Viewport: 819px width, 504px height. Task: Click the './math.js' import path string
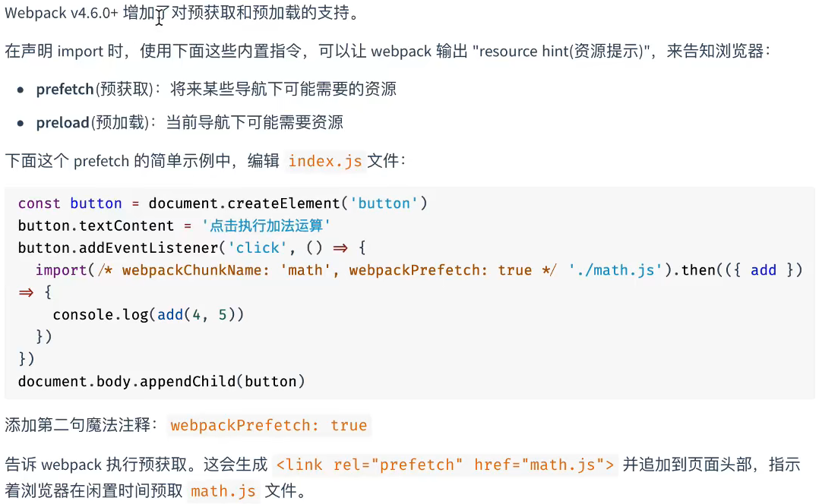pos(615,269)
